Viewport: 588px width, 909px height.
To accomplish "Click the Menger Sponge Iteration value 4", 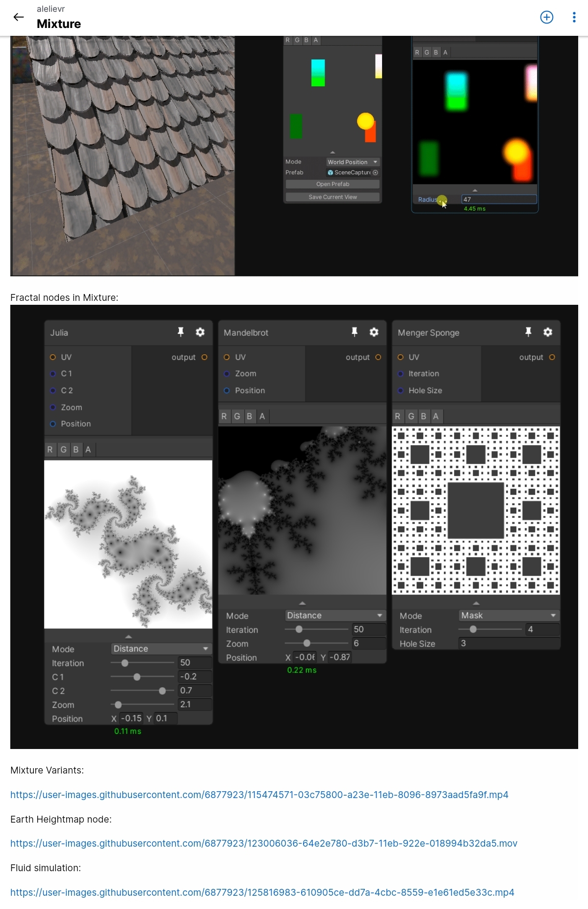I will click(x=542, y=629).
